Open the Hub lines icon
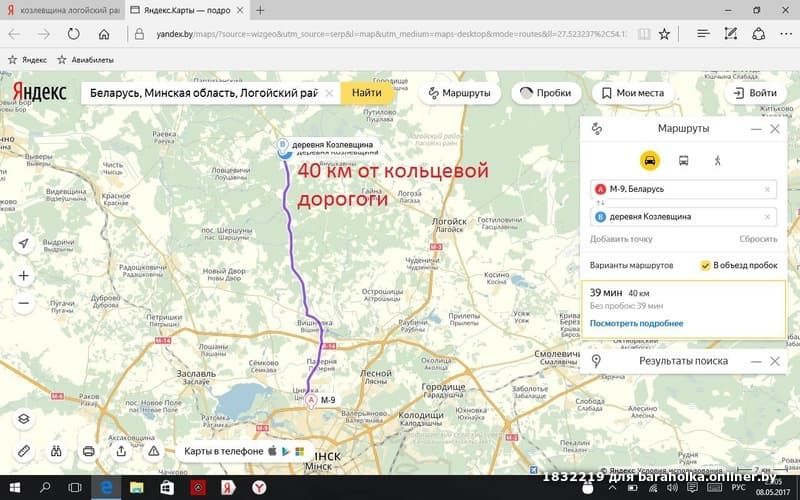The width and height of the screenshot is (800, 500). click(703, 34)
